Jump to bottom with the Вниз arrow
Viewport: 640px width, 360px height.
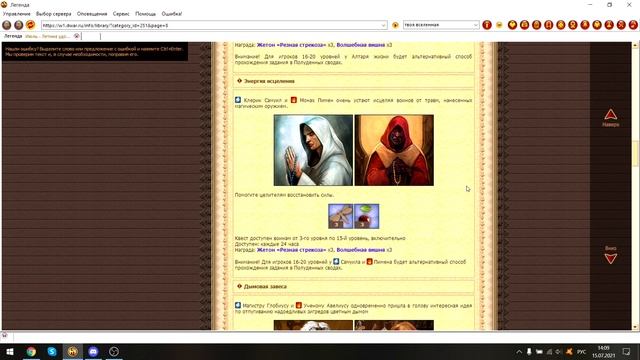(x=611, y=255)
